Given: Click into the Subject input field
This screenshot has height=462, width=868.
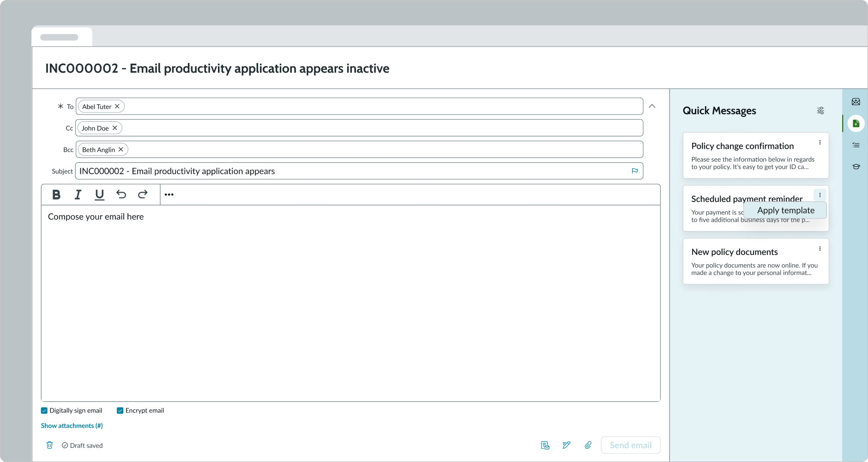Looking at the screenshot, I should click(x=351, y=171).
